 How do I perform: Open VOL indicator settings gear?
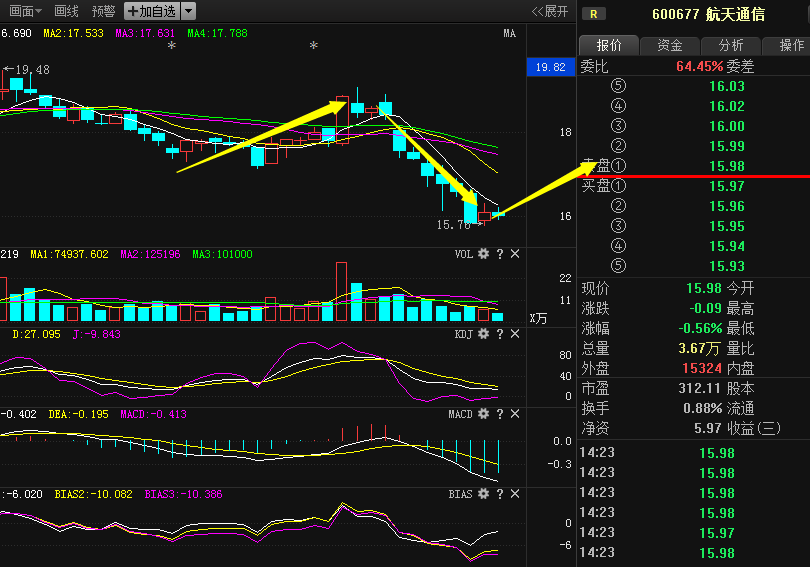(x=483, y=254)
